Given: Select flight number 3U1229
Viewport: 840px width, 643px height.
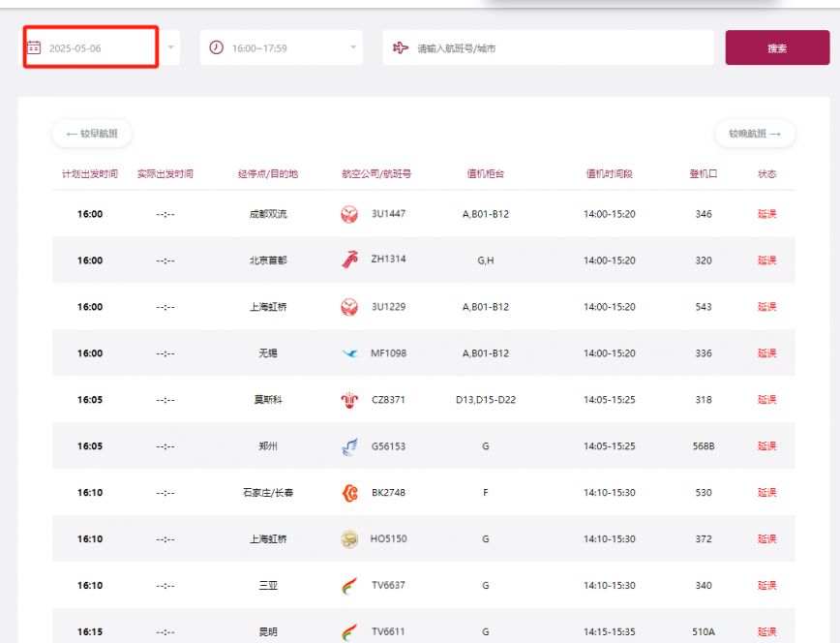Looking at the screenshot, I should coord(388,307).
